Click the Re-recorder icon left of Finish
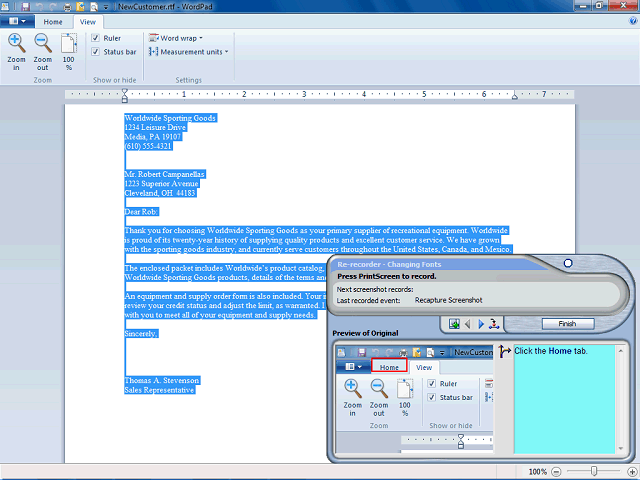This screenshot has height=480, width=640. click(494, 324)
